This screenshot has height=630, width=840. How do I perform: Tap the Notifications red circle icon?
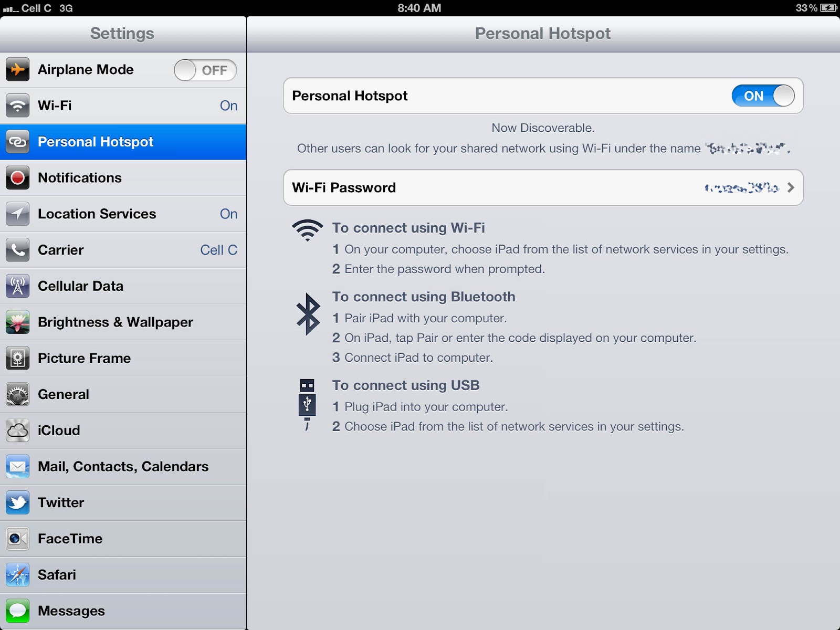point(17,177)
